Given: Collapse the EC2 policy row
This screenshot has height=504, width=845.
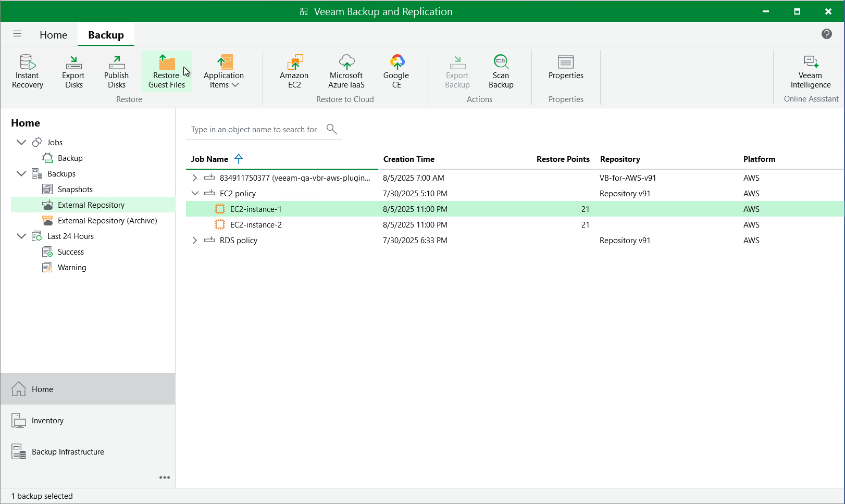Looking at the screenshot, I should tap(195, 193).
